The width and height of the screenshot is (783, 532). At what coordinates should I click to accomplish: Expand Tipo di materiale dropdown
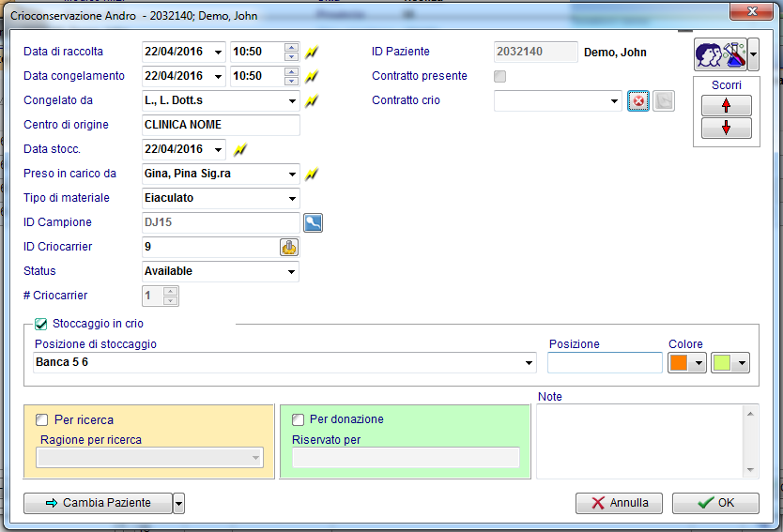[x=292, y=199]
